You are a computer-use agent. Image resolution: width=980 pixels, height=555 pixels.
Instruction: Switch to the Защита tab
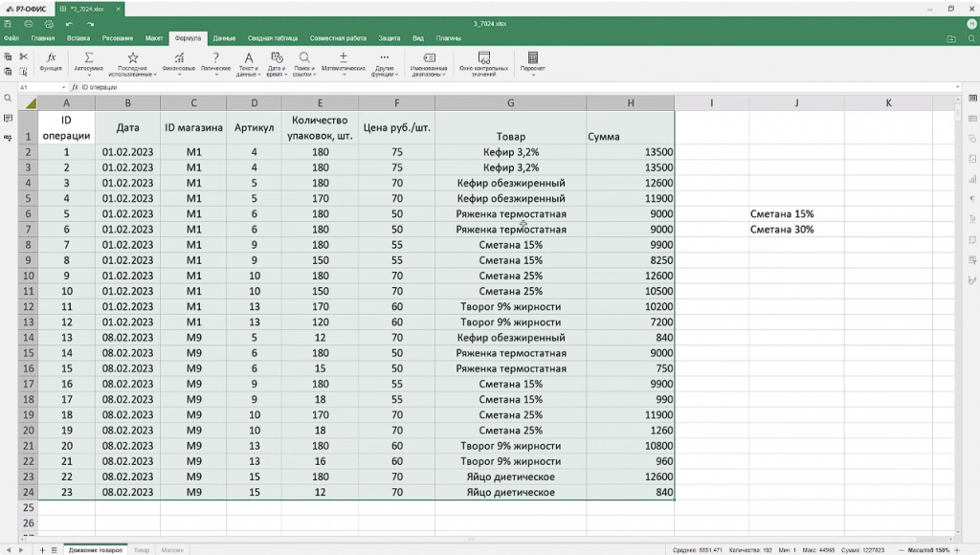click(x=389, y=38)
